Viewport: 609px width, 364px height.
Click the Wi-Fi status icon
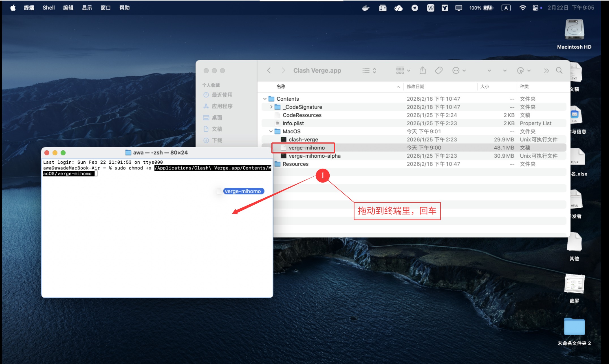(x=522, y=8)
